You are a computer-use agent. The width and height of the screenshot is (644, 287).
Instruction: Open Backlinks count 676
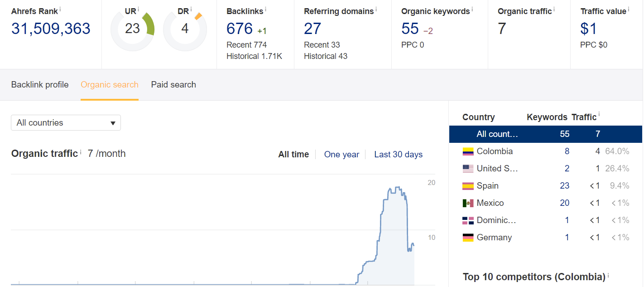pyautogui.click(x=240, y=29)
